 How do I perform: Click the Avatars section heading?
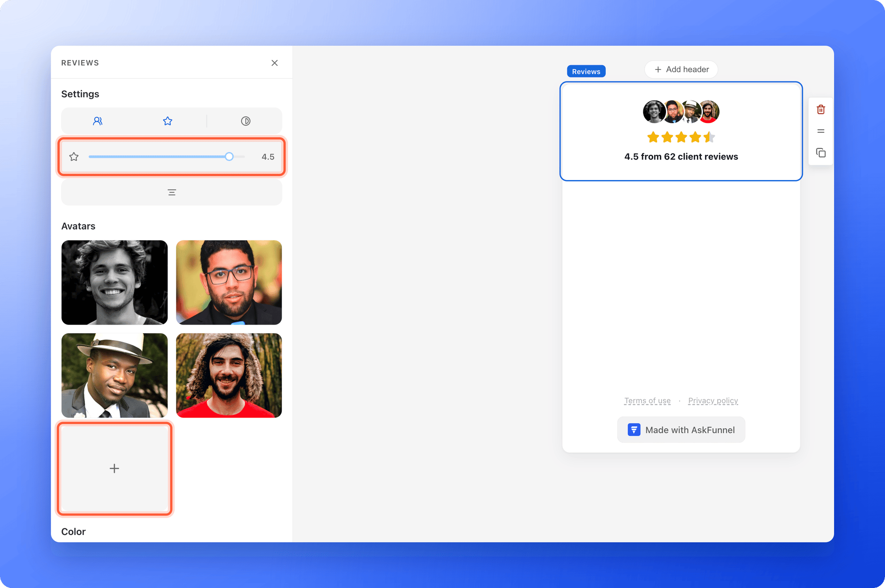click(x=78, y=226)
